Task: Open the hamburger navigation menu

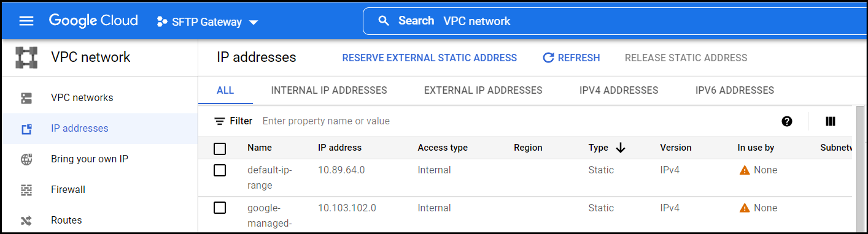Action: click(26, 21)
